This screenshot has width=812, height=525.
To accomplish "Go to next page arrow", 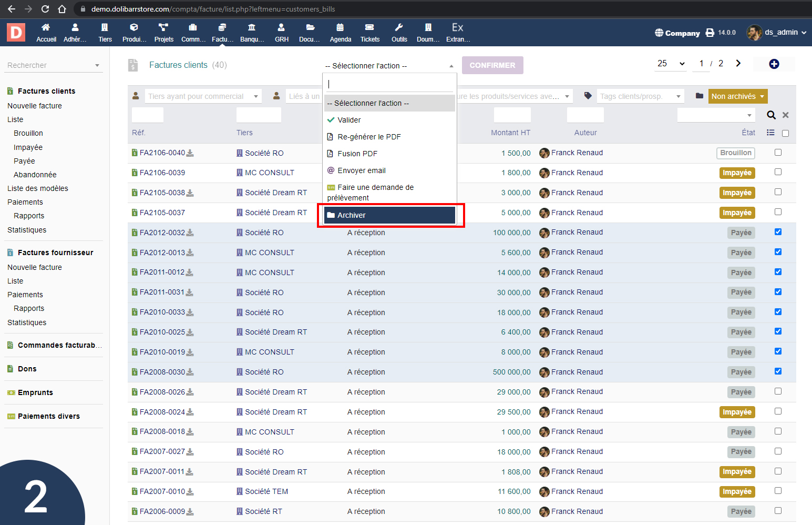I will (x=738, y=64).
